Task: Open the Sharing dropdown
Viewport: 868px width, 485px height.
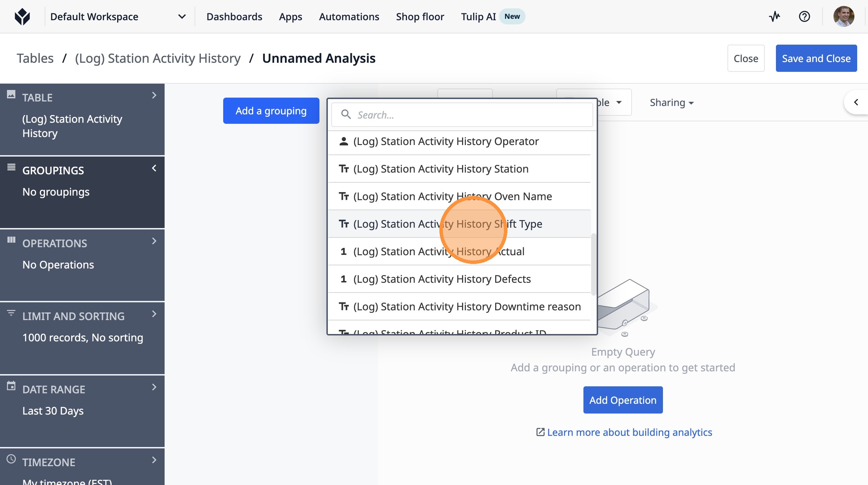Action: point(671,103)
